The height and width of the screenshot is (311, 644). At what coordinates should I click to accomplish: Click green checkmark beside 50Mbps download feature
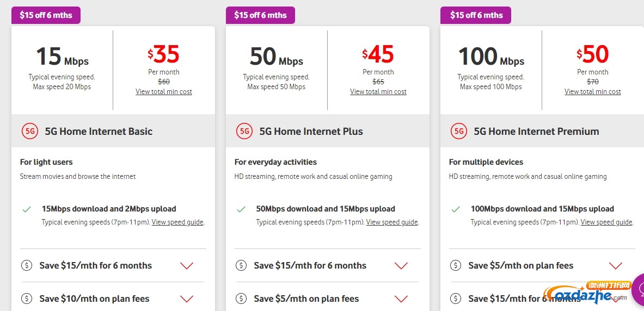pyautogui.click(x=241, y=209)
